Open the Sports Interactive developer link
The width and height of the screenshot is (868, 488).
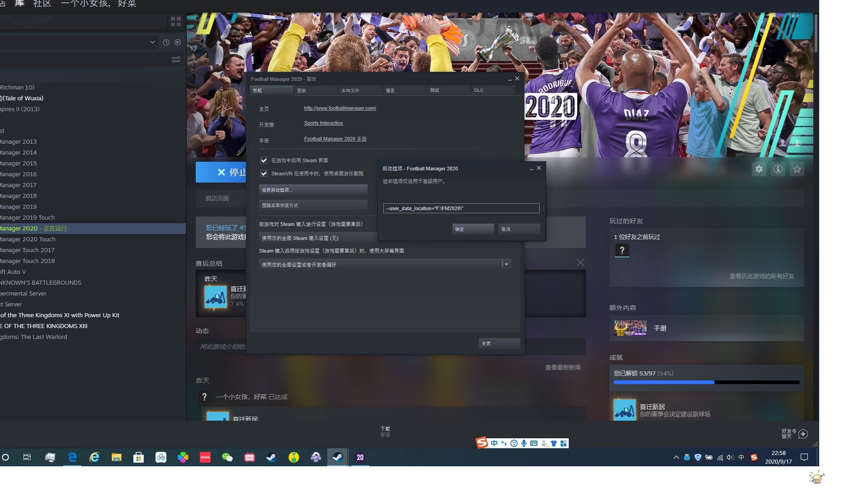pyautogui.click(x=323, y=123)
